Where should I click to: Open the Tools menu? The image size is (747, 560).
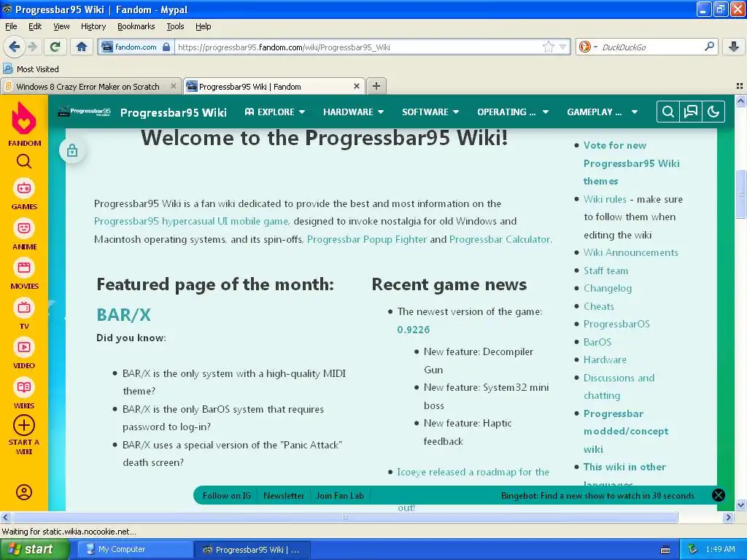point(175,26)
